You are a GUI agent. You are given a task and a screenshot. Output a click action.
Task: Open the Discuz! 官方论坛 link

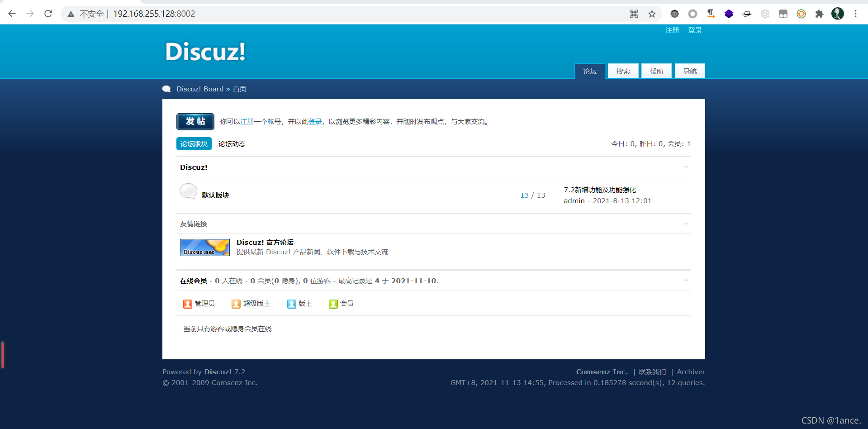265,243
